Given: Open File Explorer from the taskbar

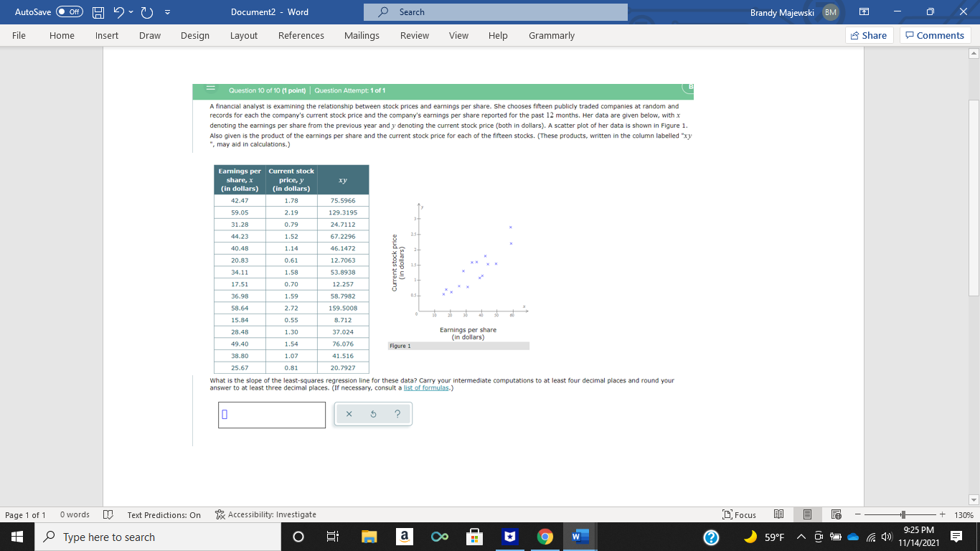Looking at the screenshot, I should [x=368, y=537].
